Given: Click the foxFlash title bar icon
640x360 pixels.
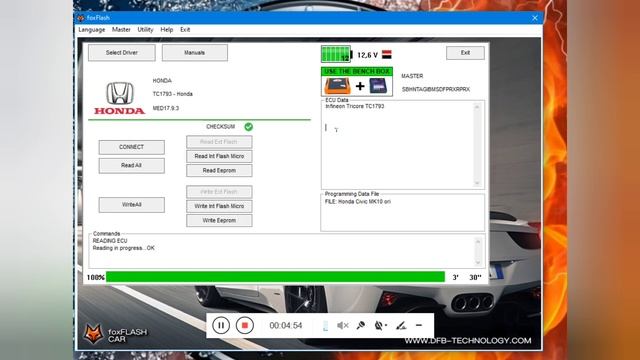Looking at the screenshot, I should click(x=80, y=18).
